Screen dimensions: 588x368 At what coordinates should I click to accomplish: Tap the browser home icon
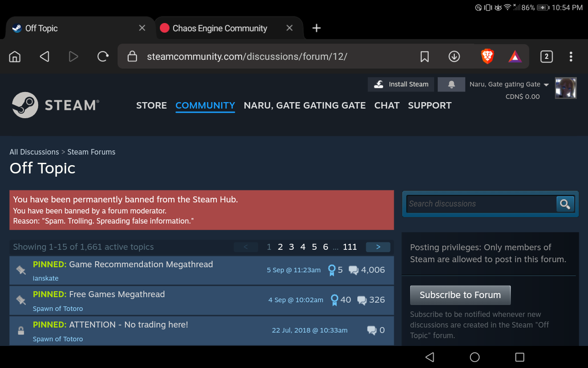click(x=15, y=57)
